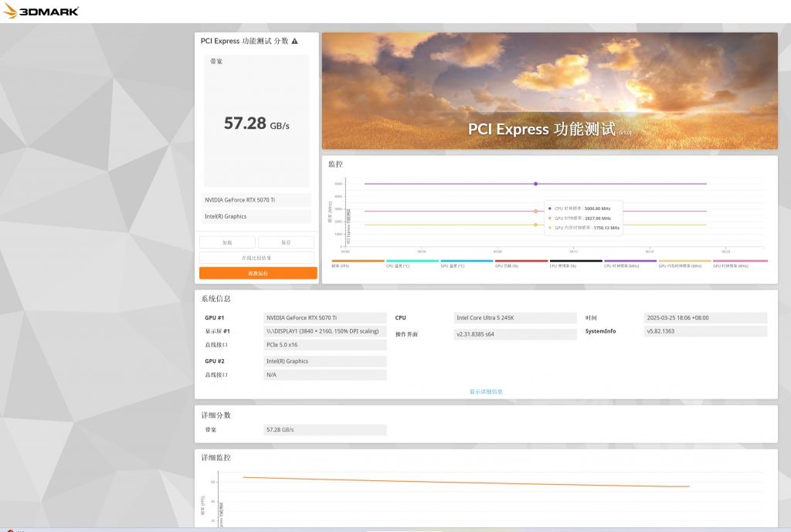The image size is (791, 532).
Task: Compare results online via 在线比较结果
Action: pos(256,257)
